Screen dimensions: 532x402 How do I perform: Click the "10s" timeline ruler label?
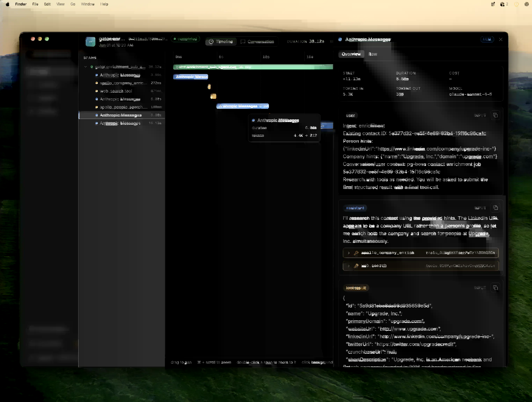(x=266, y=57)
